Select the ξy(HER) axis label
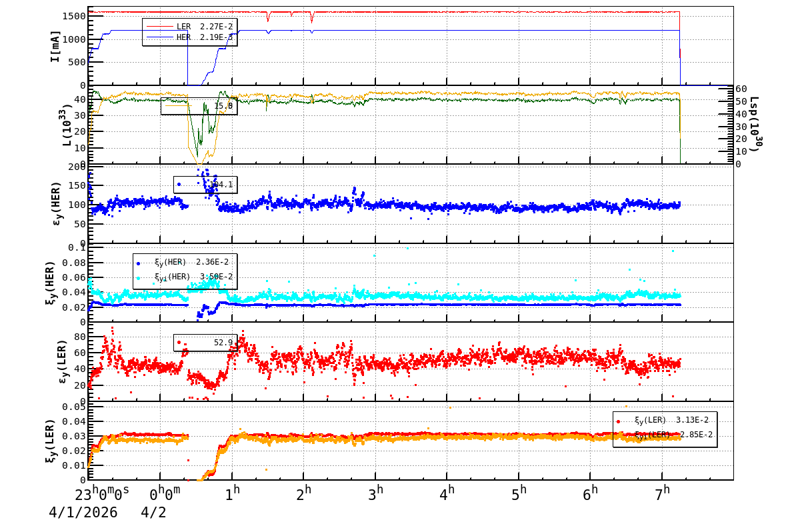This screenshot has height=532, width=800. 51,282
